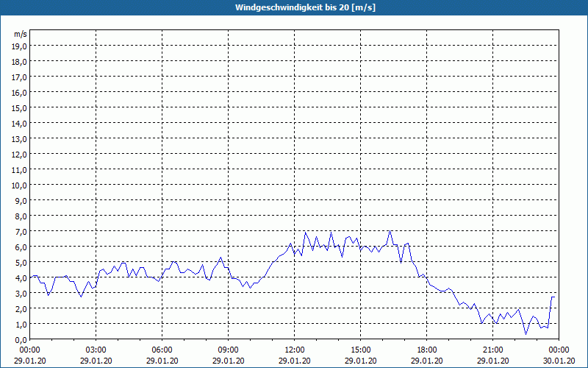This screenshot has width=588, height=368.
Task: Select the 12,0 y-axis label
Action: point(21,155)
